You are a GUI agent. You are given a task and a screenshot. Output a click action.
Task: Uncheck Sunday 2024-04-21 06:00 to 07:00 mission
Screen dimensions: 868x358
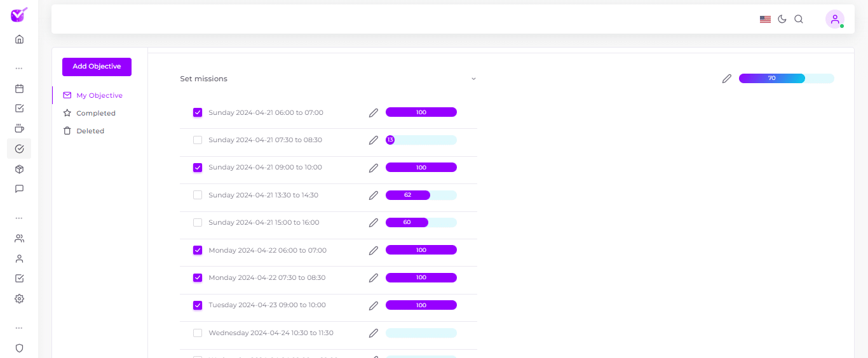[198, 112]
